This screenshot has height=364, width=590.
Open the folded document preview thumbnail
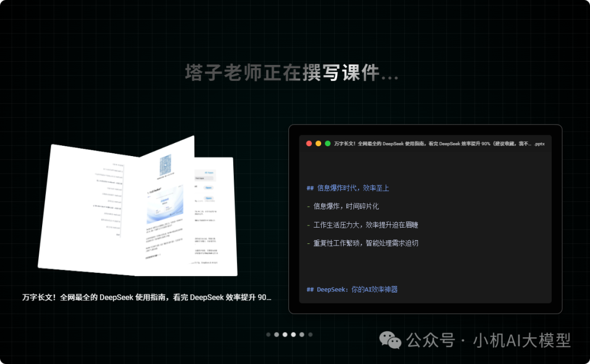(138, 206)
